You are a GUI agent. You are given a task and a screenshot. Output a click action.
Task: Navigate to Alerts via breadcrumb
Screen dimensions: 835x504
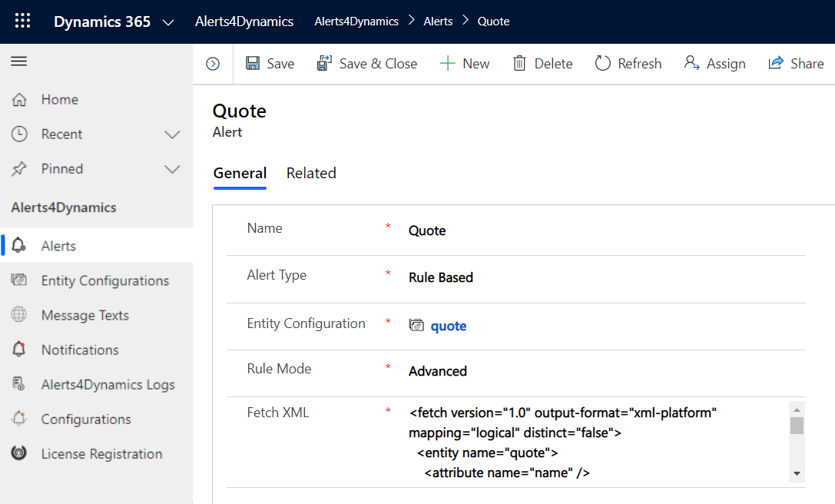click(x=438, y=21)
